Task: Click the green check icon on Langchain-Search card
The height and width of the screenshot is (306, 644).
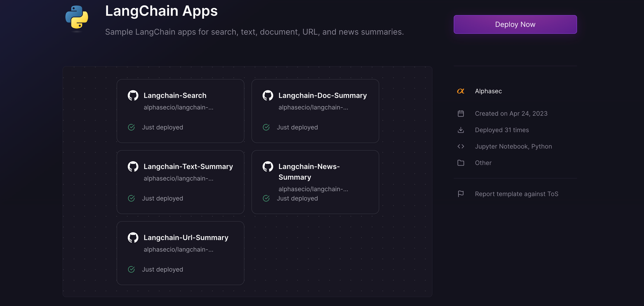Action: point(131,127)
